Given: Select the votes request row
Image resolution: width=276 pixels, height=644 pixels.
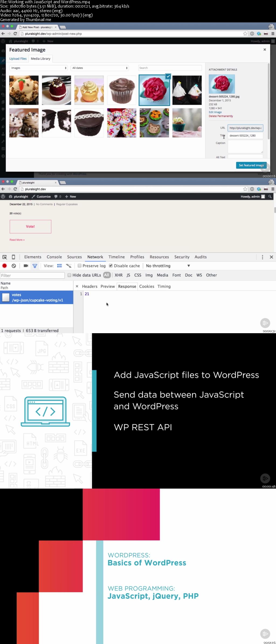Looking at the screenshot, I should click(37, 297).
